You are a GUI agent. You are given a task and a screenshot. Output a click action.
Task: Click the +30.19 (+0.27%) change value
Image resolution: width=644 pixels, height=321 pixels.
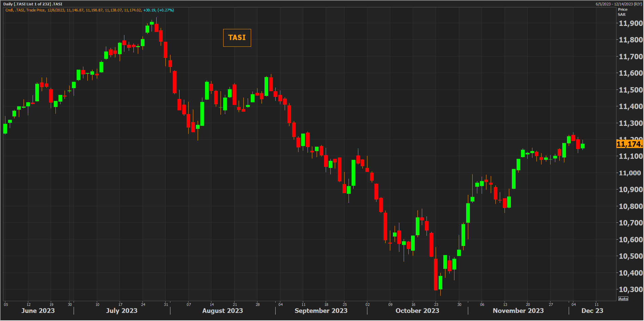click(x=158, y=10)
